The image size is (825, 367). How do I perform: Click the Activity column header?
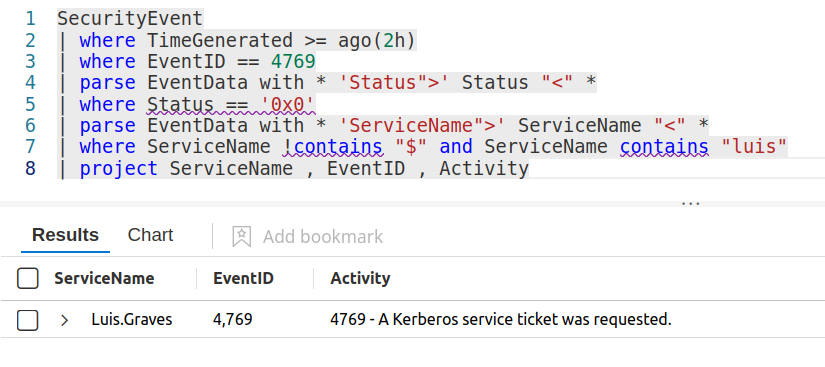[360, 278]
